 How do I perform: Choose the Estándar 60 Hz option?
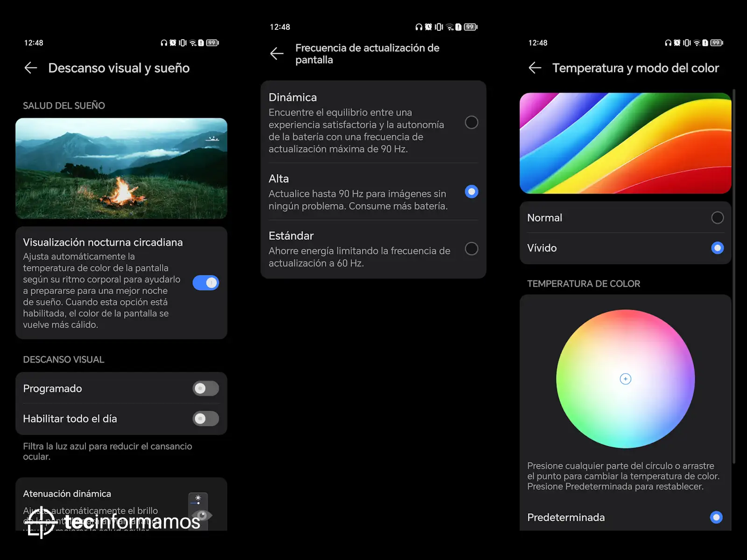click(471, 249)
